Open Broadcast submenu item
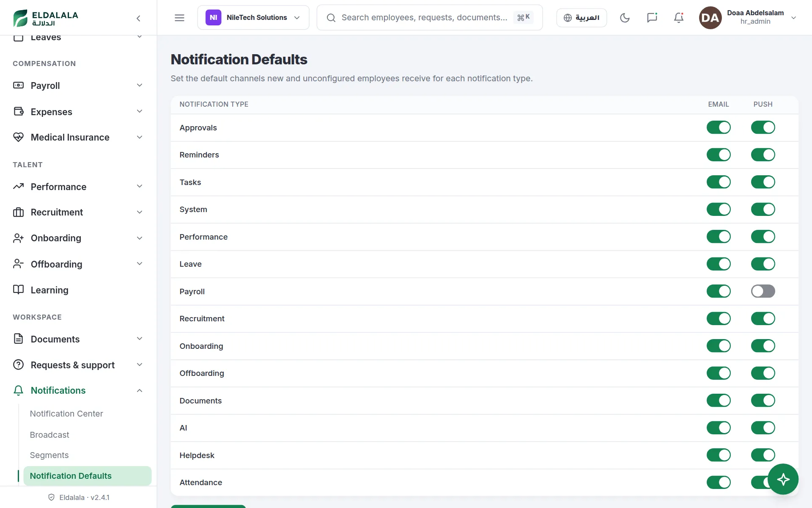The image size is (812, 508). (x=49, y=435)
